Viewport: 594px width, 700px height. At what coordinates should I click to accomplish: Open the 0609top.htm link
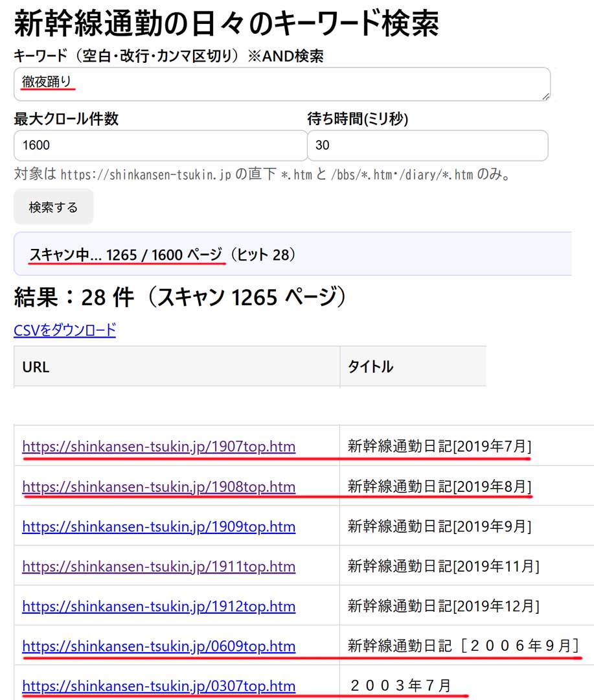coord(159,646)
